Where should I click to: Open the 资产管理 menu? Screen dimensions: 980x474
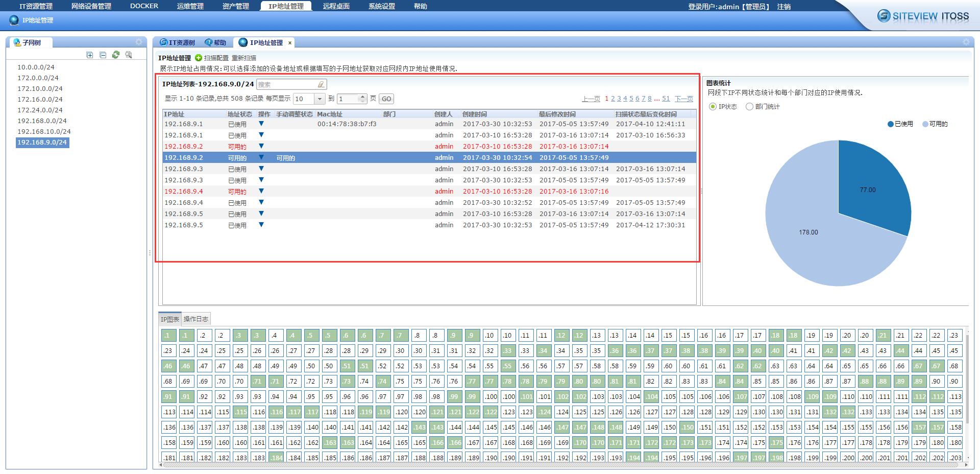pyautogui.click(x=236, y=6)
